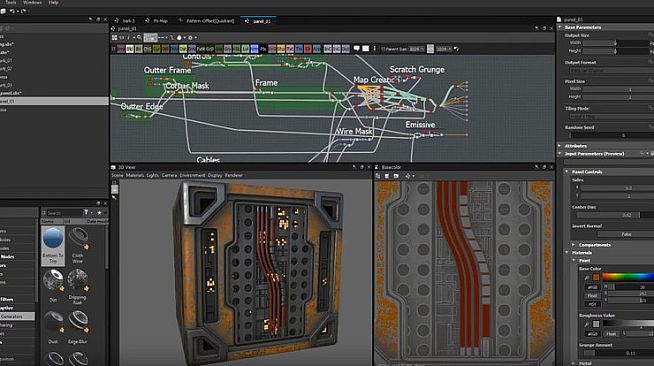The image size is (654, 366).
Task: Click the Emissive frame label in graph
Action: 420,125
